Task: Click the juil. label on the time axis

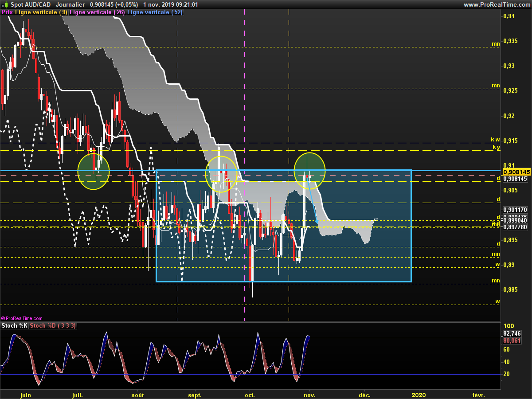Action: click(77, 395)
